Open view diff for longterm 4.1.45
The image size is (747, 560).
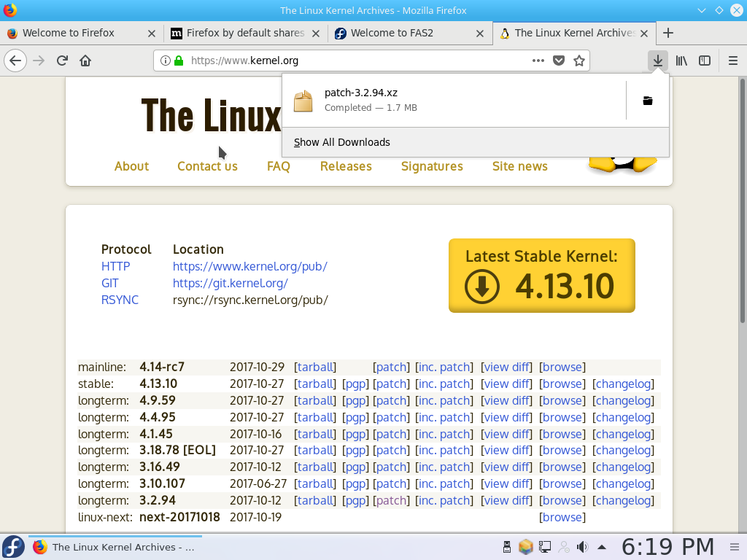[506, 434]
